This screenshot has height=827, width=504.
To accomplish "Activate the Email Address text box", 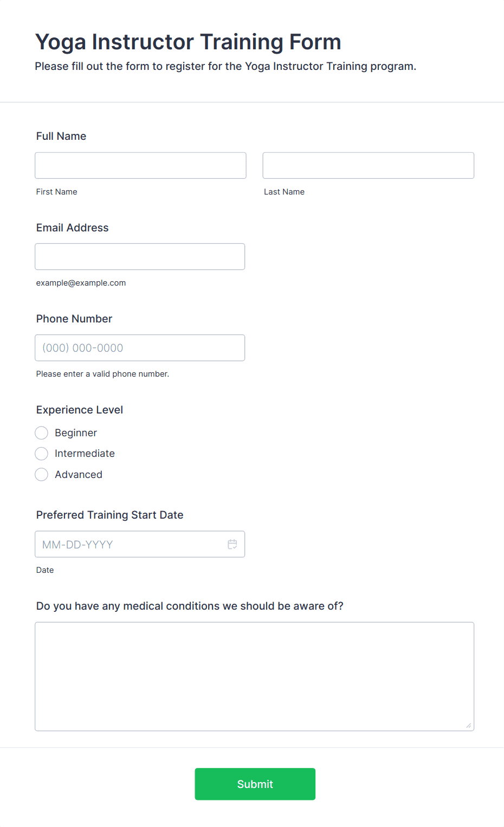I will coord(140,256).
